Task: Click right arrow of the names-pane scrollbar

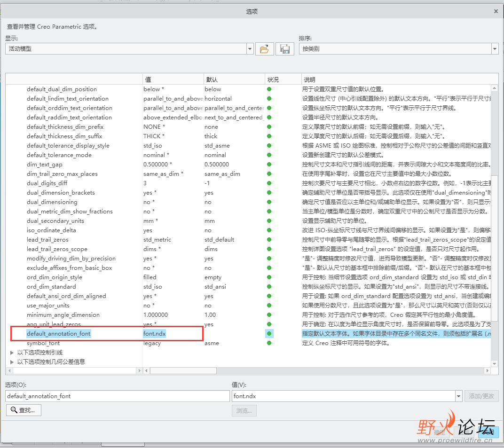Action: pos(139,370)
